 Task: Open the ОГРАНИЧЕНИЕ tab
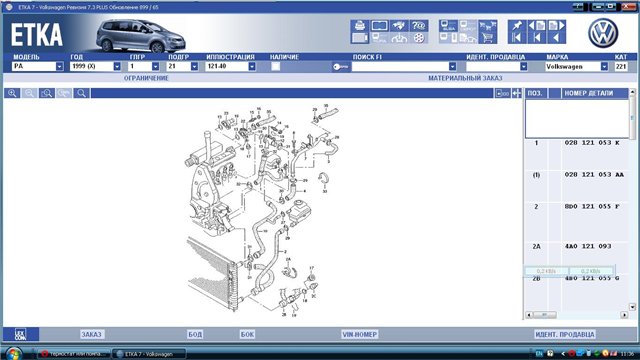[x=146, y=78]
